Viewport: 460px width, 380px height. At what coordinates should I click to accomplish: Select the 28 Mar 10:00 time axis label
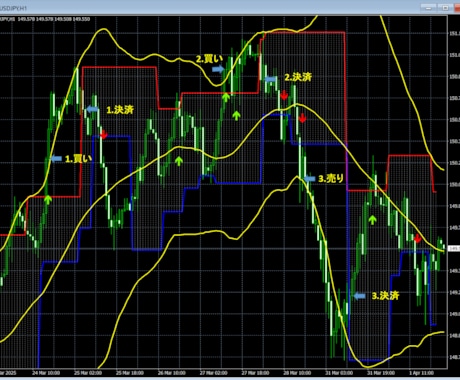tap(297, 373)
